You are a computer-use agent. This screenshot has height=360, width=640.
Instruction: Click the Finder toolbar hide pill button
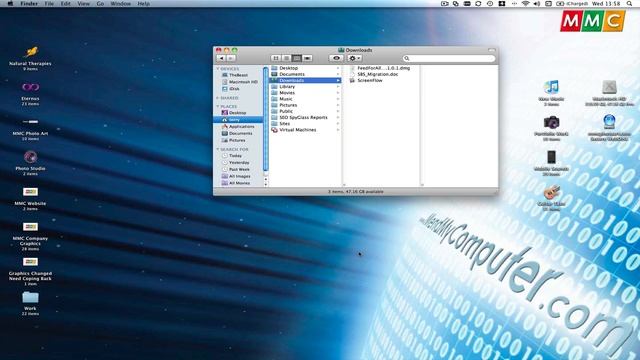(491, 50)
